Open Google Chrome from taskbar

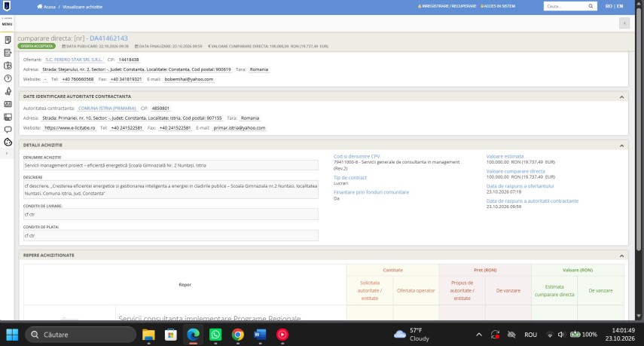(237, 335)
